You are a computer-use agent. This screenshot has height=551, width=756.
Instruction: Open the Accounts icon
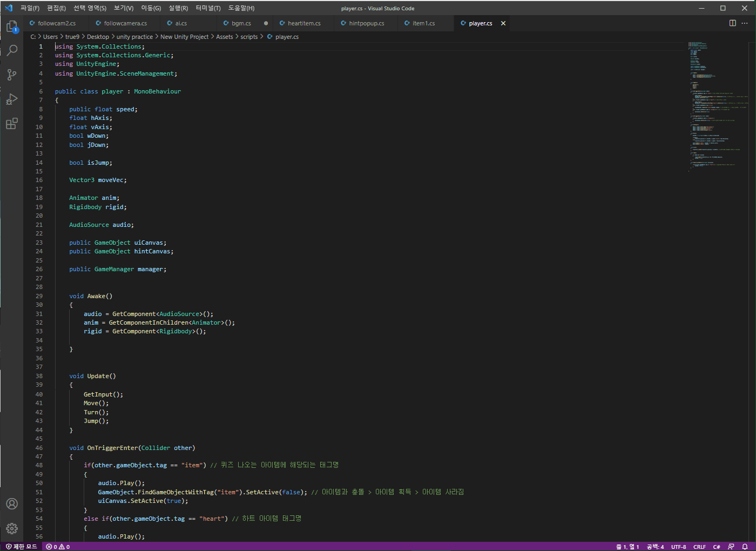tap(12, 504)
